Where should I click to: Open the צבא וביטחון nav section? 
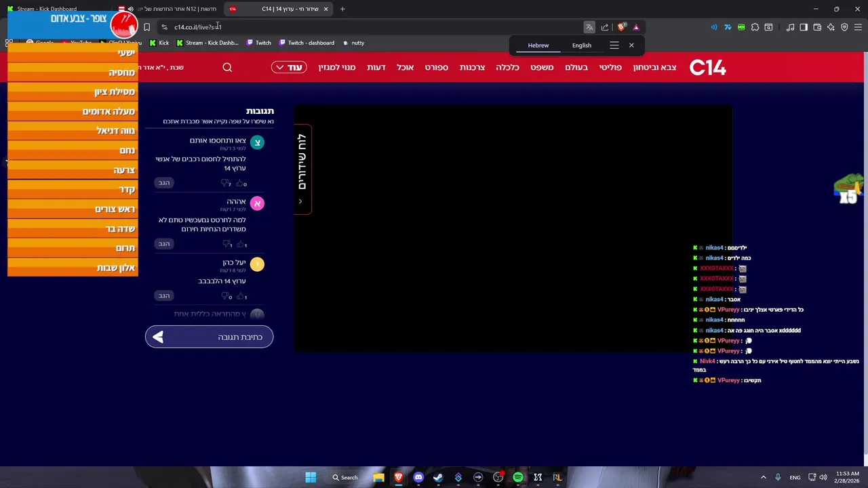pyautogui.click(x=654, y=67)
